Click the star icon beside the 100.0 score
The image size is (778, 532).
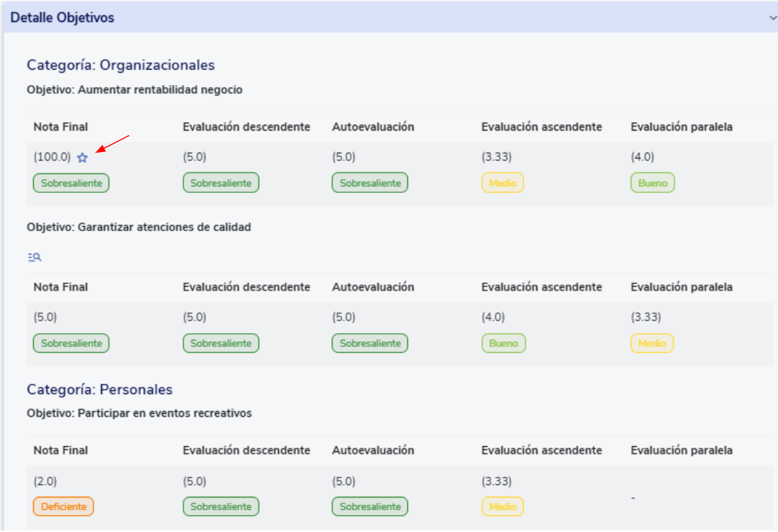point(82,157)
